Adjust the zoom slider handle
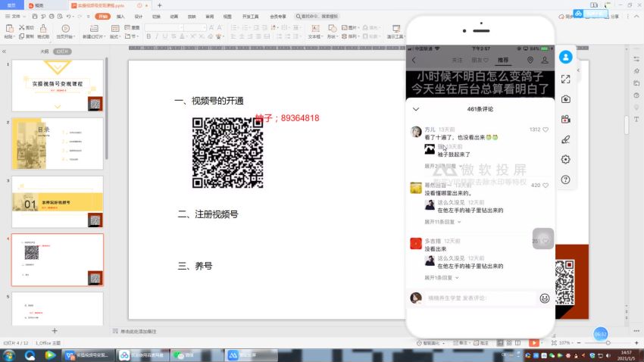Viewport: 644px width, 362px height. 608,343
